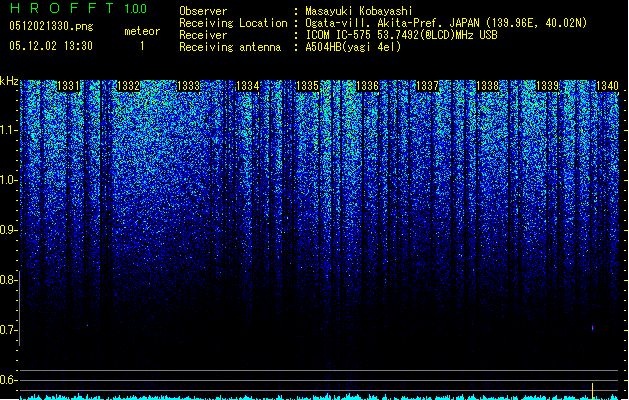Click the version number 1.00
Image resolution: width=629 pixels, height=400 pixels.
(x=135, y=9)
